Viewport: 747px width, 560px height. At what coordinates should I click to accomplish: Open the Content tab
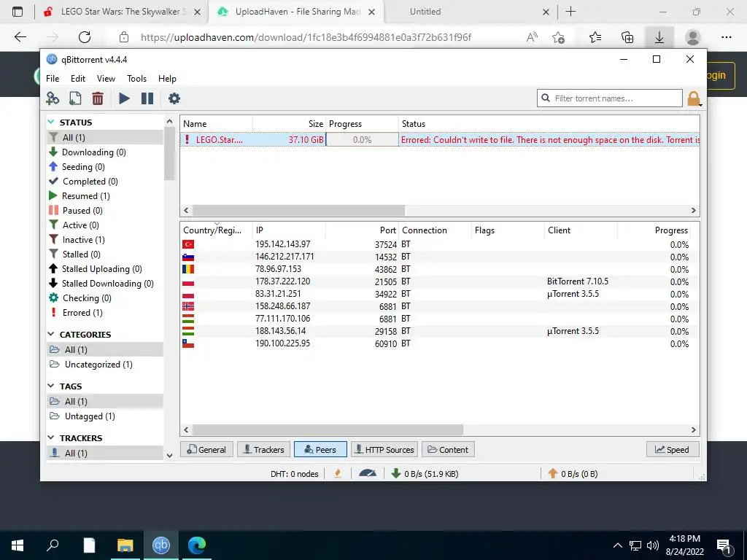[448, 449]
